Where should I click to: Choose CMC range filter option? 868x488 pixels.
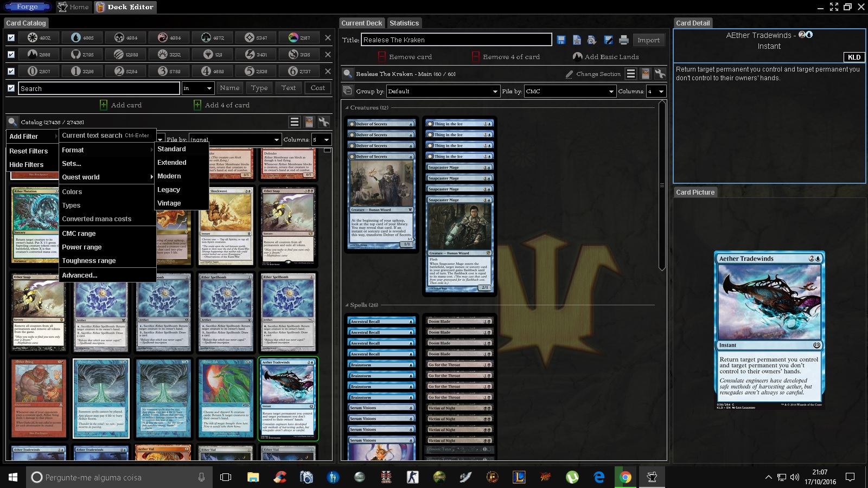tap(107, 233)
